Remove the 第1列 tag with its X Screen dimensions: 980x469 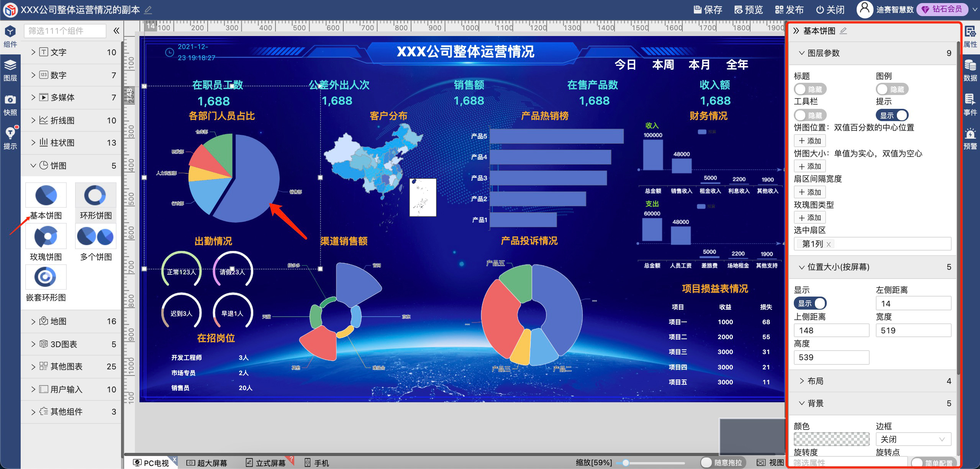click(x=829, y=244)
